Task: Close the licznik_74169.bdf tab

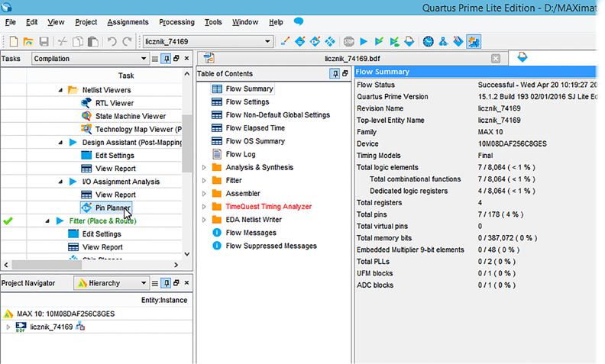Action: (496, 58)
